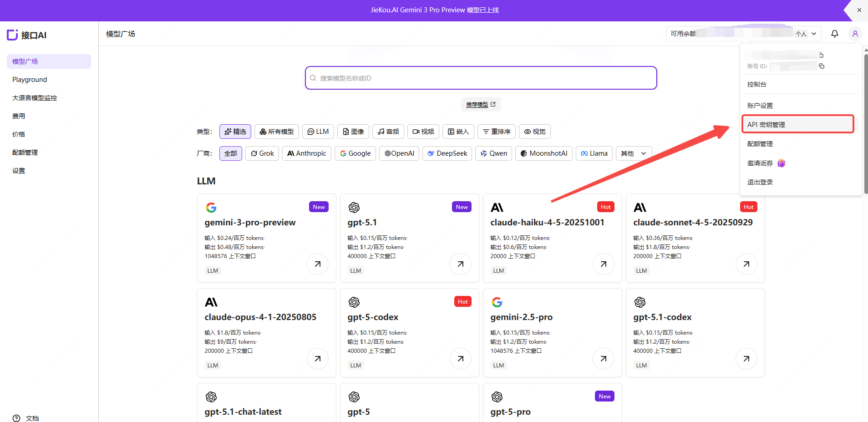
Task: Open the 推荐模型 link
Action: pyautogui.click(x=481, y=105)
